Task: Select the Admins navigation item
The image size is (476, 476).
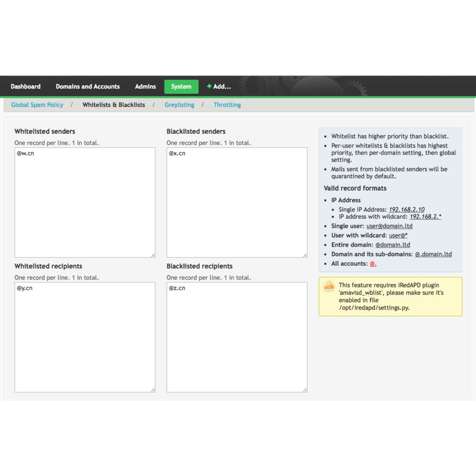Action: (x=145, y=86)
